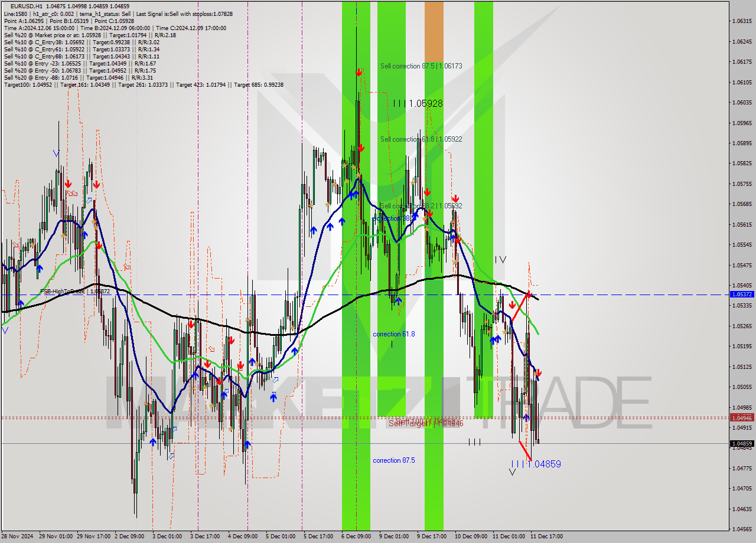Click the current price tag 1.04859 on axis
Screen dimensions: 756x543
(742, 443)
